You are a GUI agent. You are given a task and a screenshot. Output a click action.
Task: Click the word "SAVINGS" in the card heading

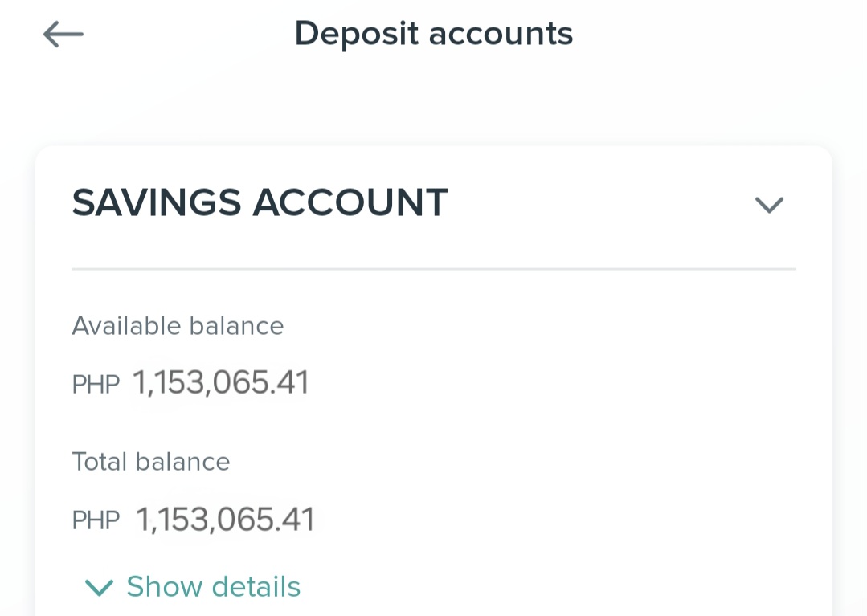[x=157, y=203]
